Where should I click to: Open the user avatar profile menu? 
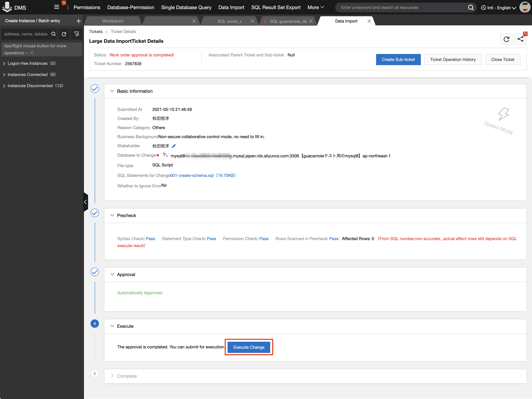coord(525,7)
